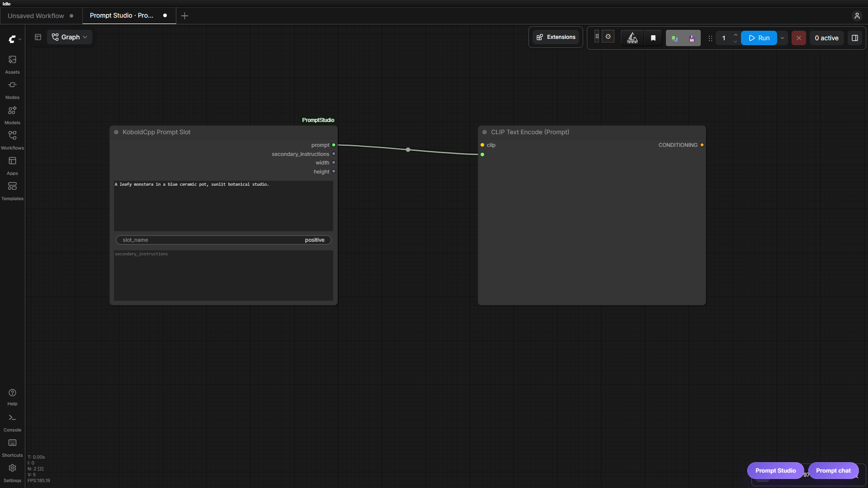
Task: Collapse the CLIP Text Encode node
Action: [x=485, y=132]
